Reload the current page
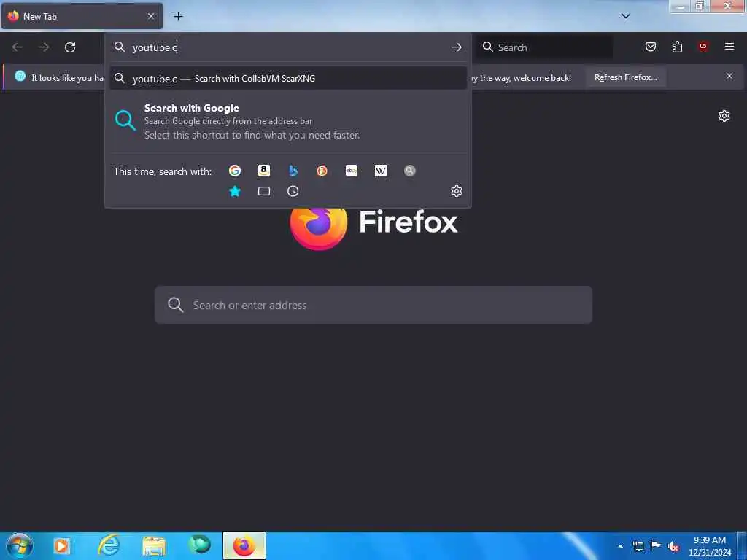 pos(70,47)
